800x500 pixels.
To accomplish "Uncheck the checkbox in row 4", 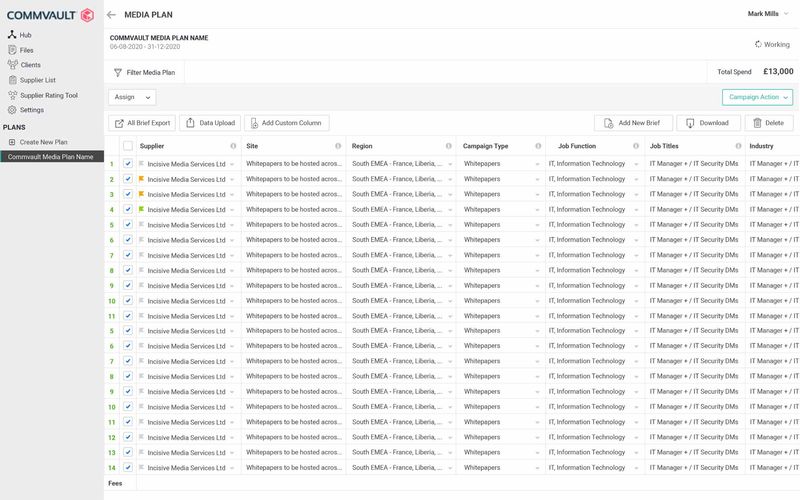I will [128, 209].
